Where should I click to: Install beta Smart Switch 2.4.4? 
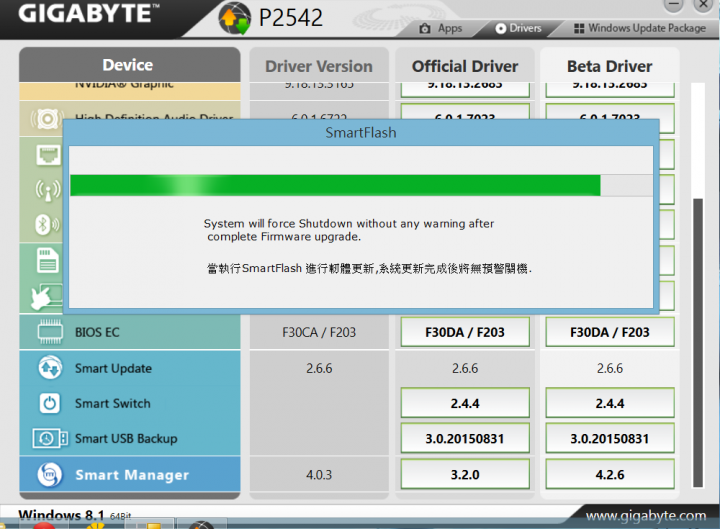pyautogui.click(x=610, y=403)
